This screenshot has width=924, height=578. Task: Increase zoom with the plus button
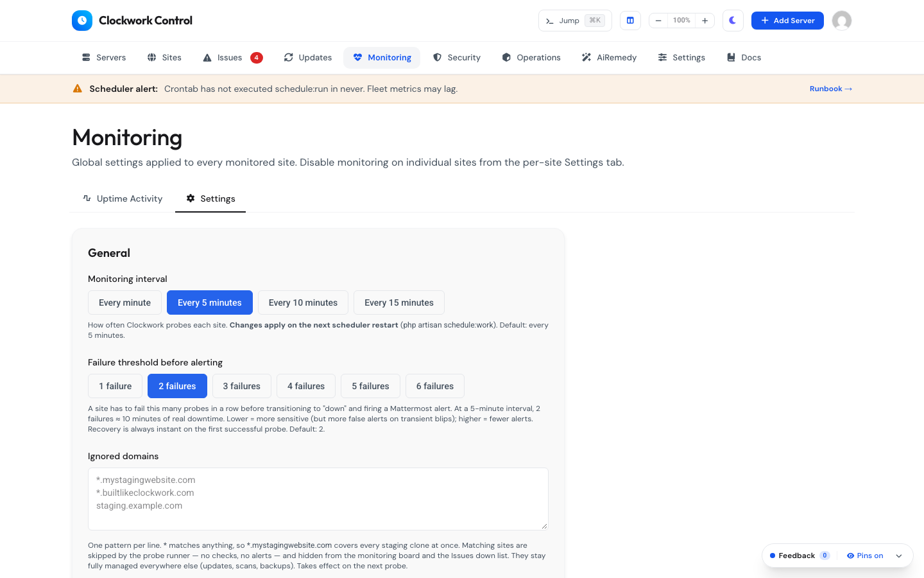pyautogui.click(x=705, y=21)
